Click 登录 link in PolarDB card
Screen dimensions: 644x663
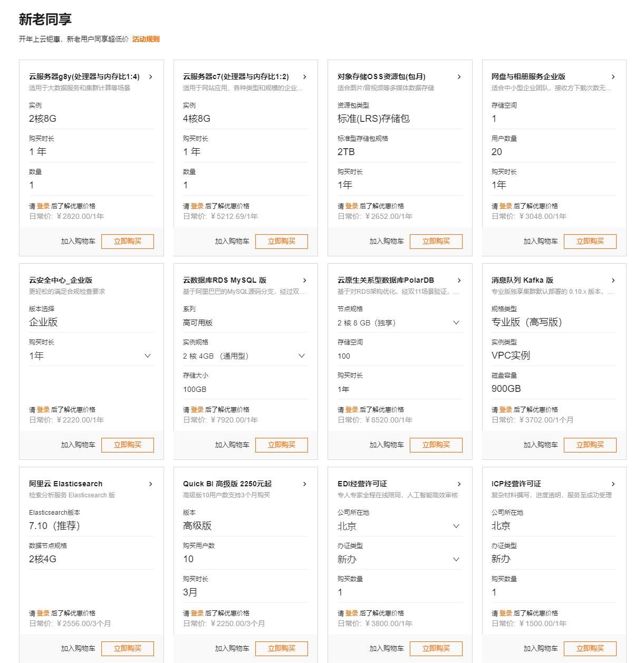352,410
